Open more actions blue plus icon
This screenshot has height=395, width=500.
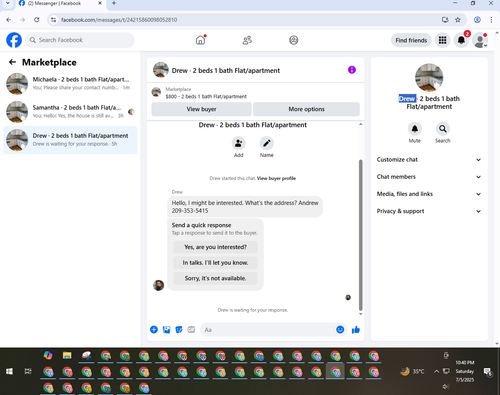tap(154, 330)
